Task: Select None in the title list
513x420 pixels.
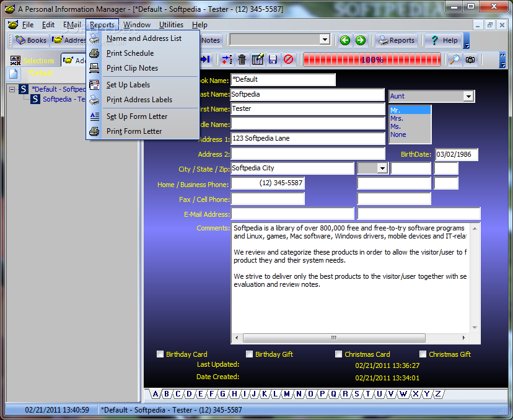Action: [x=410, y=134]
